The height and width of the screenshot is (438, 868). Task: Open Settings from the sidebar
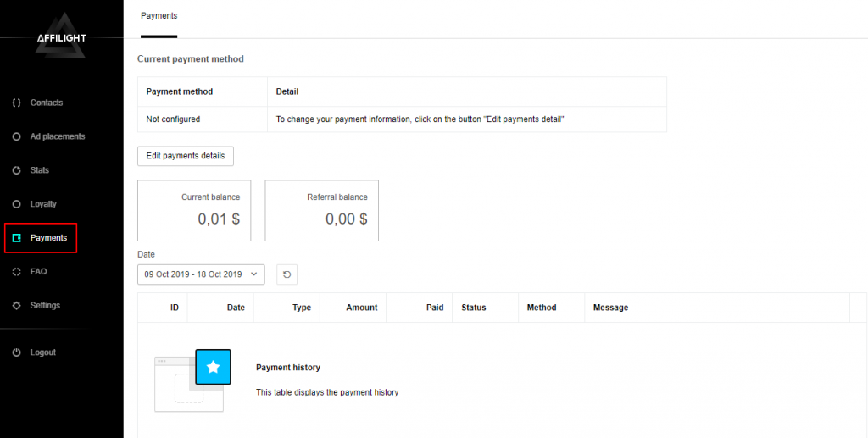click(x=46, y=305)
